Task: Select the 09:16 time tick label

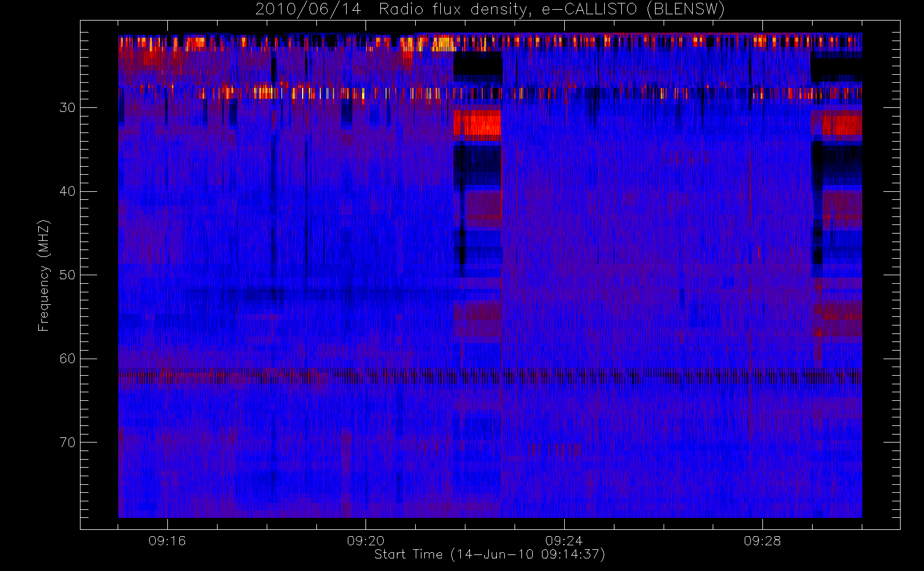Action: point(167,541)
